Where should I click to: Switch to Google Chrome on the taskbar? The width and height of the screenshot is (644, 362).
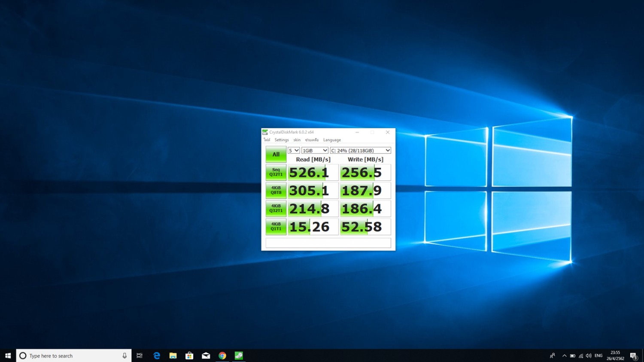222,356
